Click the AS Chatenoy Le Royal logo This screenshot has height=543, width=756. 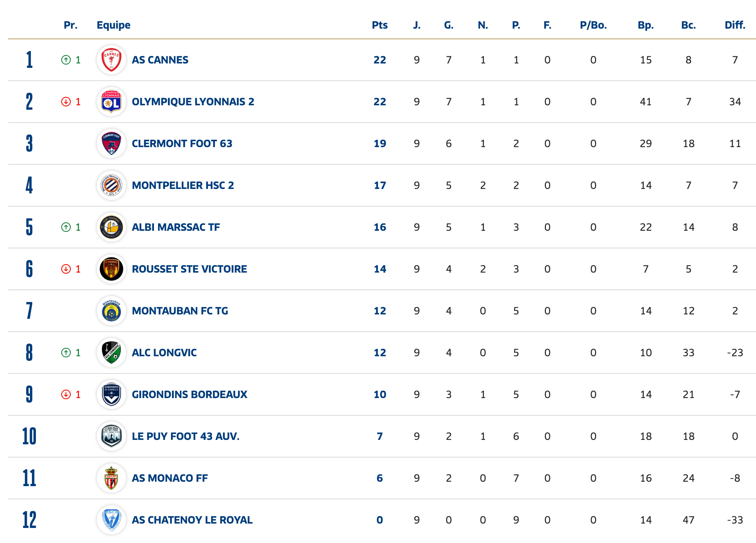pos(111,520)
